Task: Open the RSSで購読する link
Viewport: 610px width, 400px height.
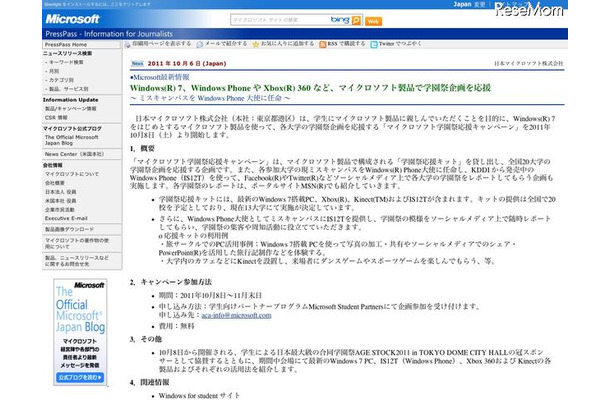Action: click(x=346, y=44)
